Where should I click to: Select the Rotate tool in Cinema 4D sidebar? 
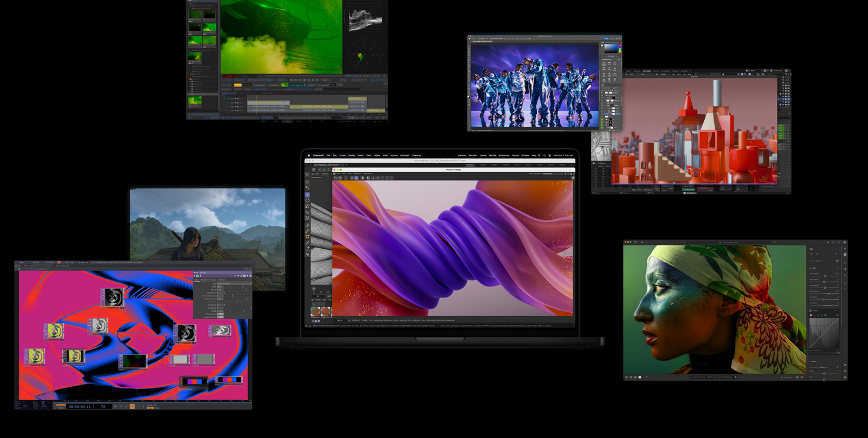pos(307,200)
